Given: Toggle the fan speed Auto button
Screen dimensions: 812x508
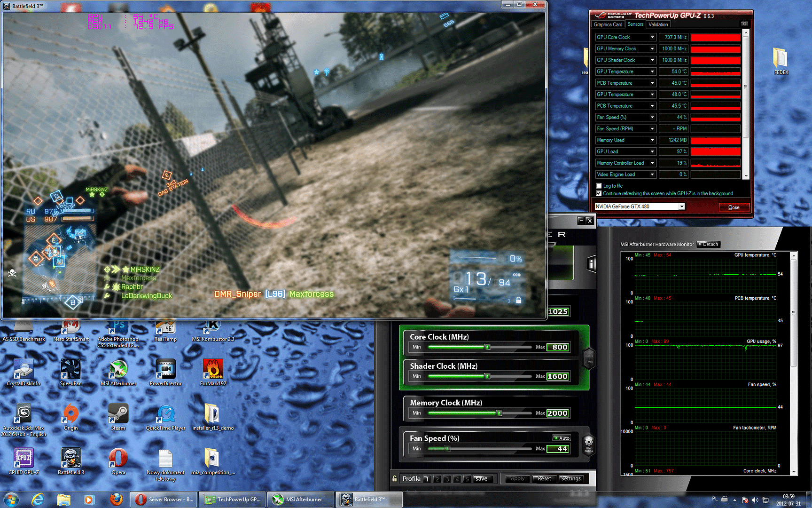Looking at the screenshot, I should click(x=562, y=438).
